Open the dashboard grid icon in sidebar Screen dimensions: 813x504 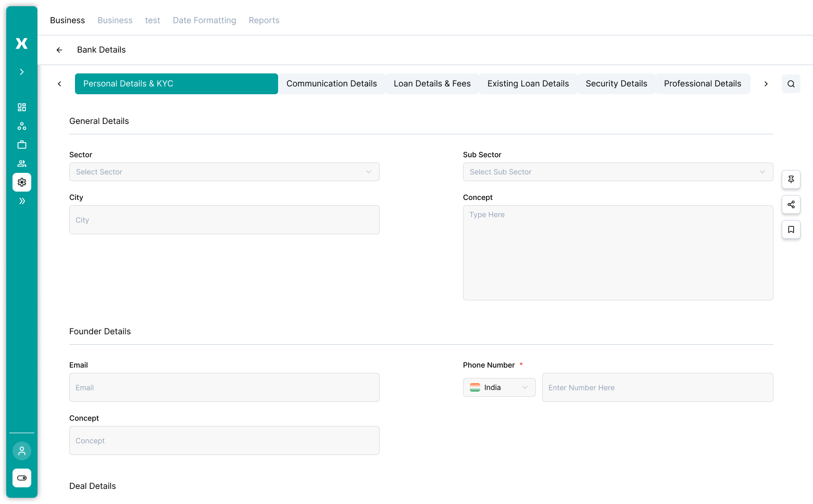click(21, 107)
